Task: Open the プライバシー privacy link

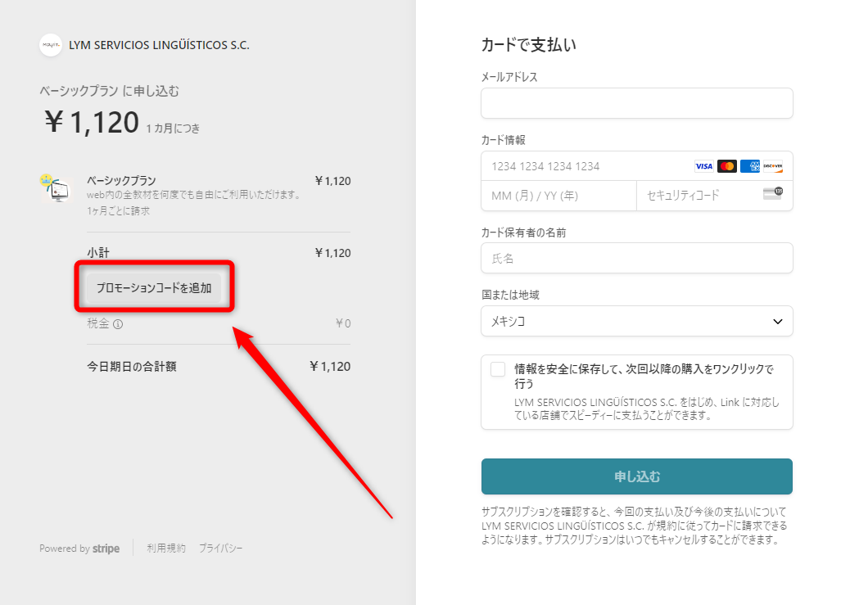Action: [x=220, y=548]
